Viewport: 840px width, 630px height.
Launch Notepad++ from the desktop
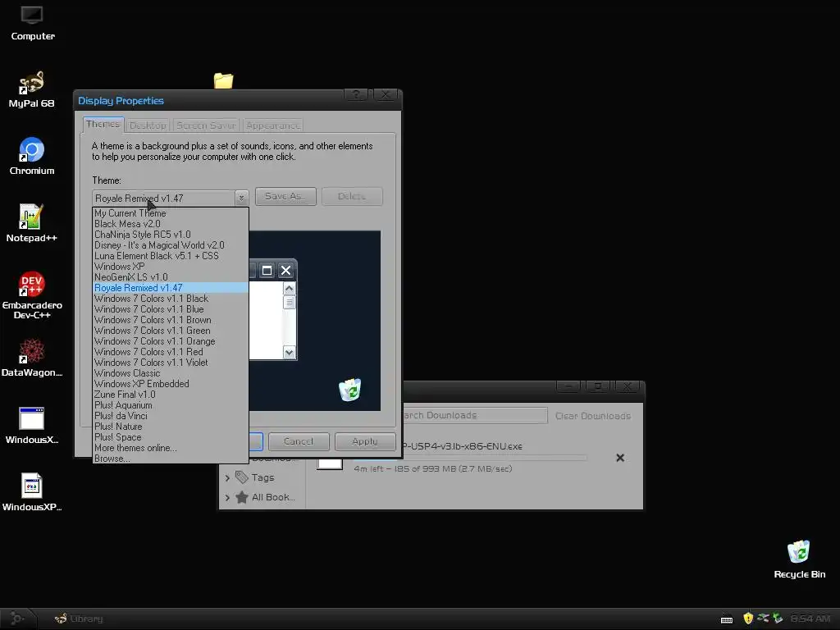coord(32,223)
